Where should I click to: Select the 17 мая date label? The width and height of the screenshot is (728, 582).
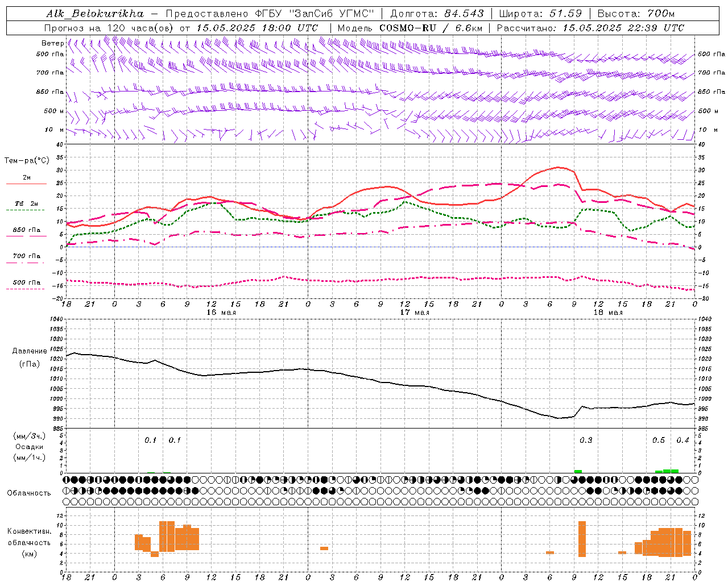click(414, 313)
